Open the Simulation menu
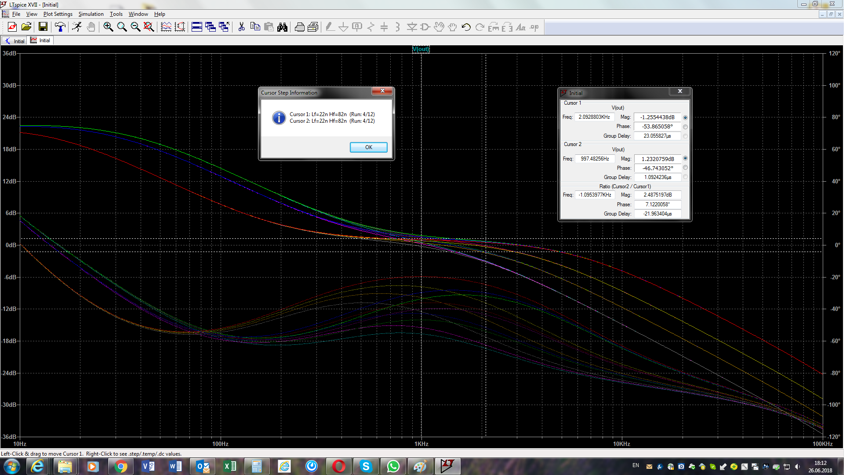The image size is (868, 475). (x=91, y=14)
